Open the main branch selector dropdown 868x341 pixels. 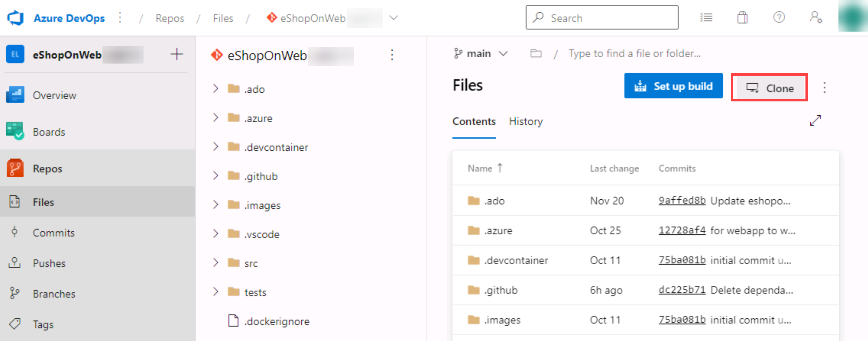481,53
